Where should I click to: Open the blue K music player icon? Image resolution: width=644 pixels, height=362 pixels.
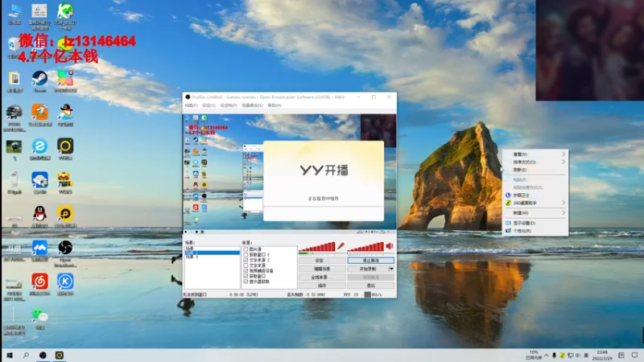pyautogui.click(x=65, y=282)
